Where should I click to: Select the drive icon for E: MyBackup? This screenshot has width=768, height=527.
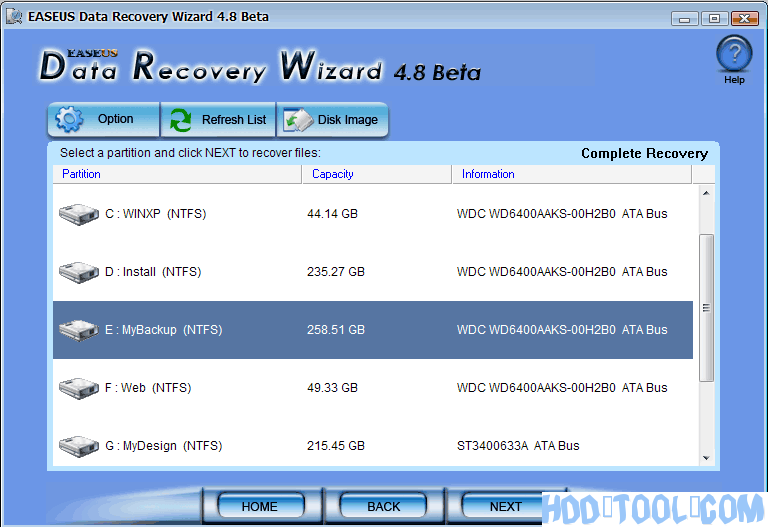tap(78, 330)
